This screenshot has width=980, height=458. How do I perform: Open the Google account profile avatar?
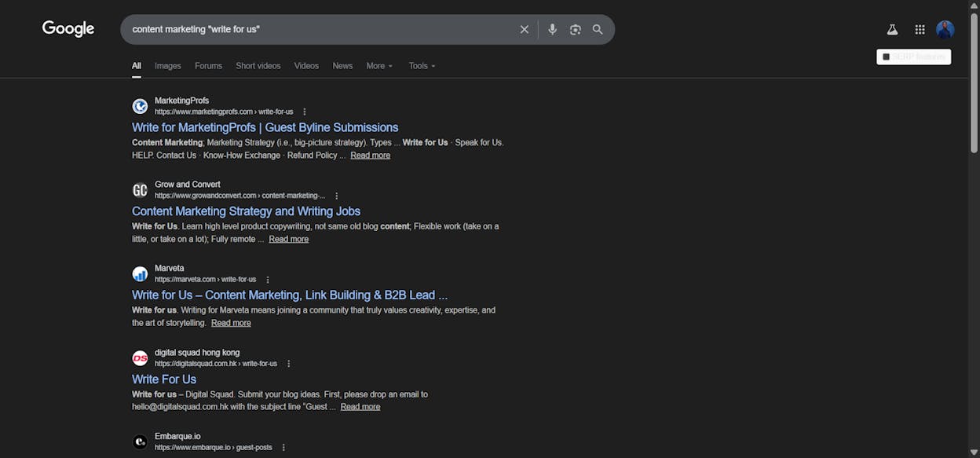[945, 29]
